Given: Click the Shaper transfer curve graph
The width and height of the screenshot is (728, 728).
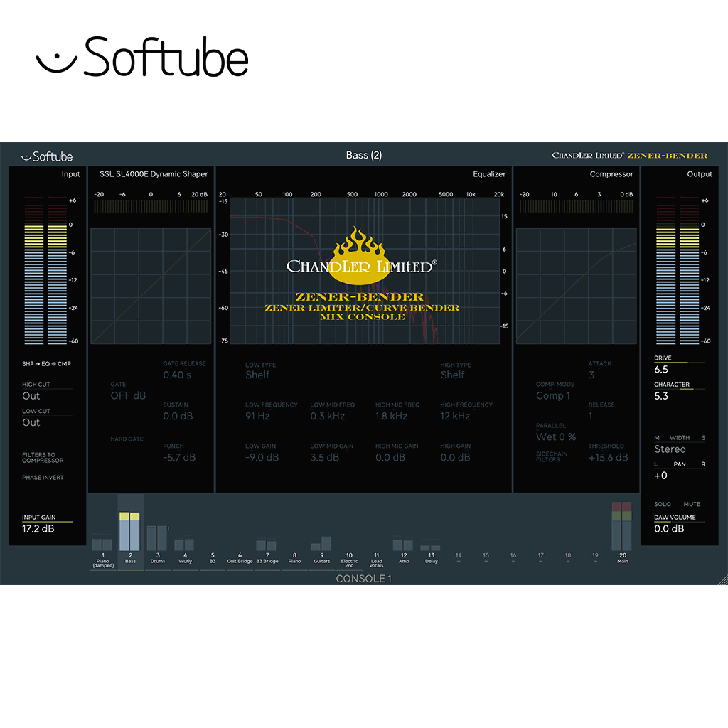Looking at the screenshot, I should [x=151, y=286].
